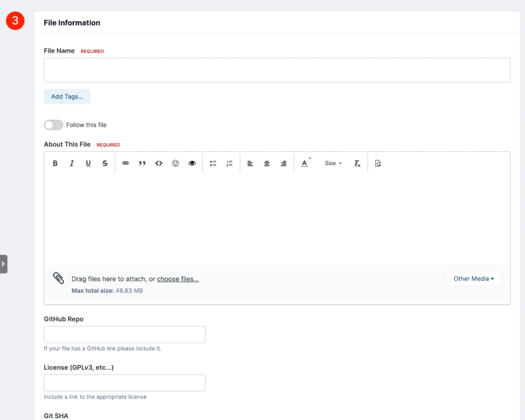
Task: Preview the post content
Action: (378, 164)
